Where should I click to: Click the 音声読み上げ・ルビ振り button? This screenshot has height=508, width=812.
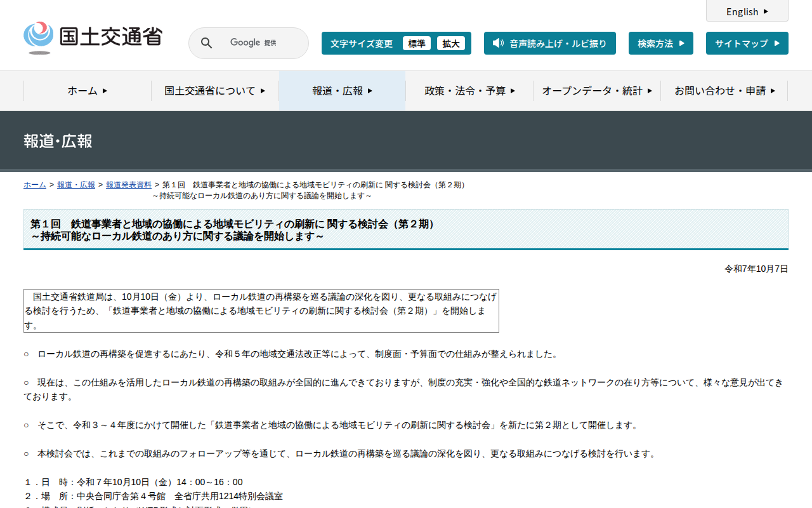tap(550, 43)
